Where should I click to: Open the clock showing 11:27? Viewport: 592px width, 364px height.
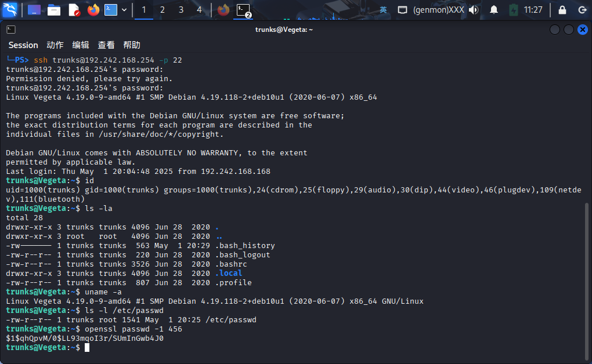point(533,10)
